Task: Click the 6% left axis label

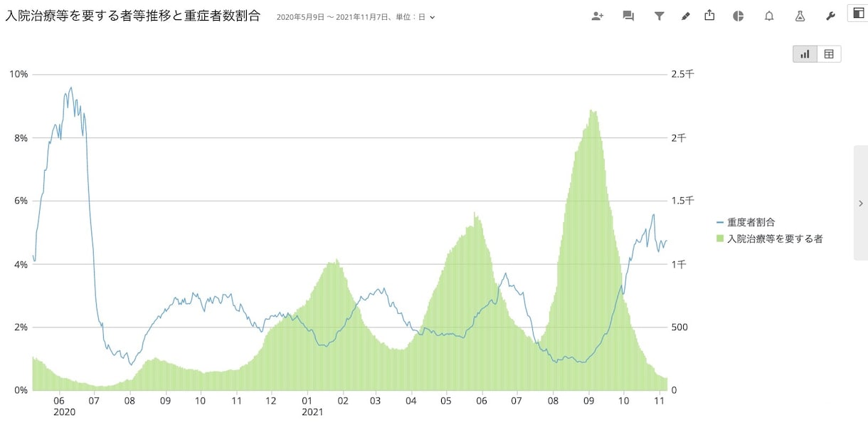Action: coord(21,201)
